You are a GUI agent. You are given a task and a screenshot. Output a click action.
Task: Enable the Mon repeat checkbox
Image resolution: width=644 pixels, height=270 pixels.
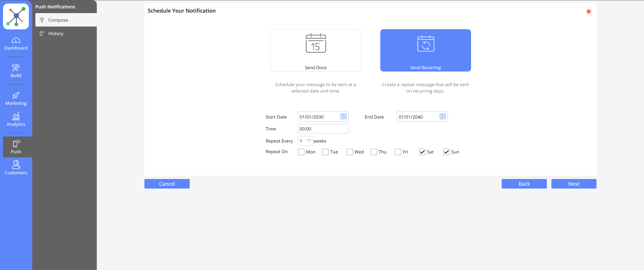click(x=301, y=152)
